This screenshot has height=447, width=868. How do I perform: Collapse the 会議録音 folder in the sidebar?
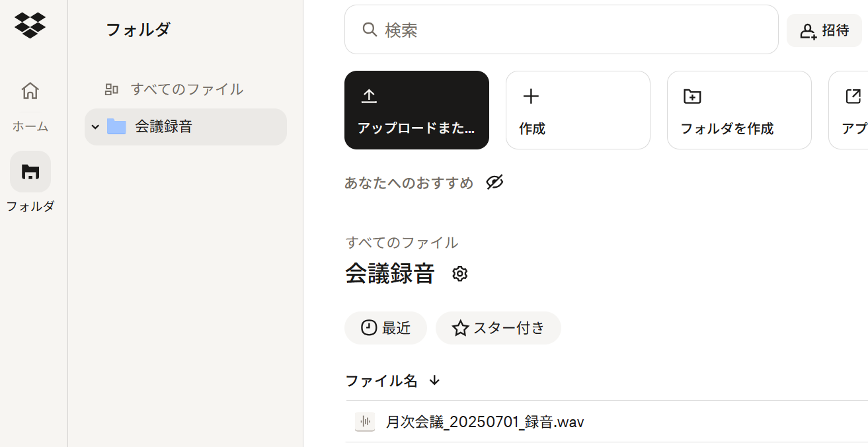coord(95,126)
